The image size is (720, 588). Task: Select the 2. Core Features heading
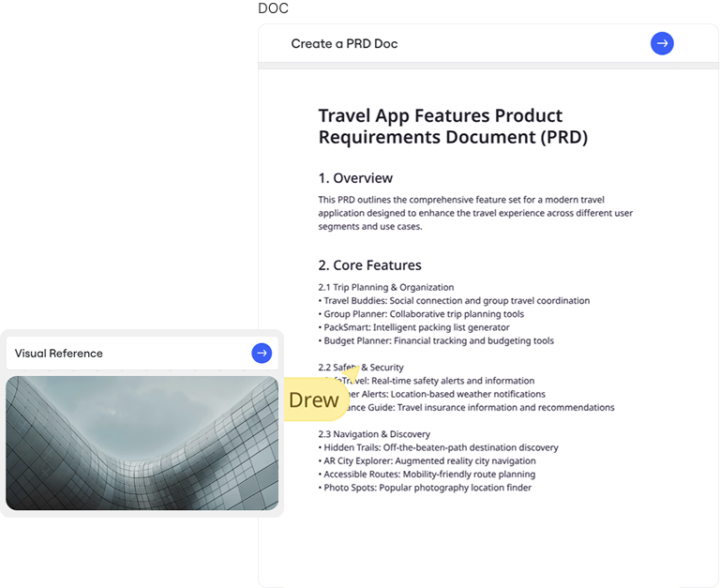pyautogui.click(x=369, y=265)
